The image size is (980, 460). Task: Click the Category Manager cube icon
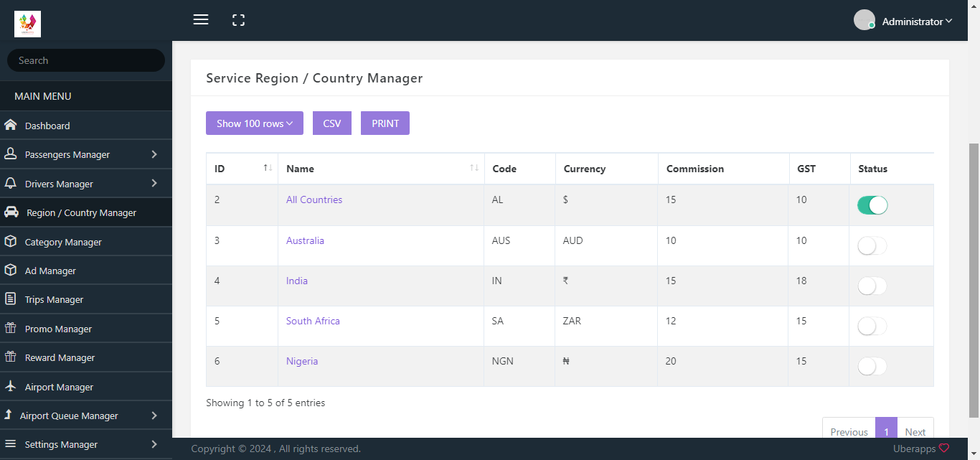pos(11,241)
